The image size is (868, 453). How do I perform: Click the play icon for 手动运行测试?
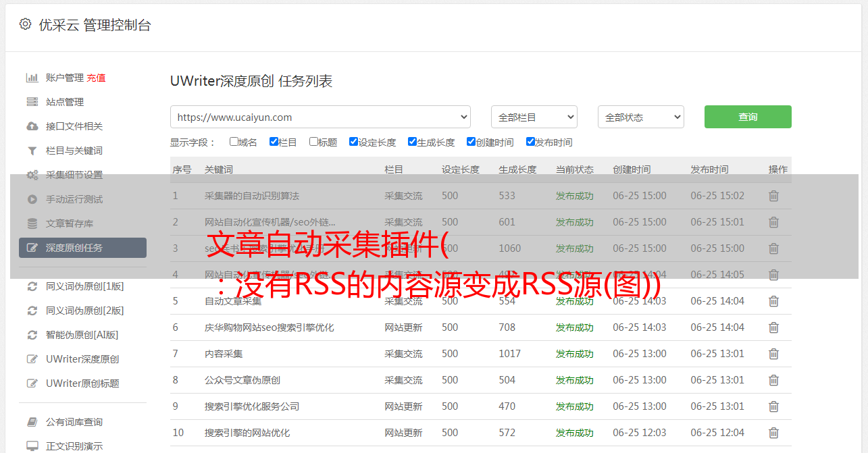point(32,199)
